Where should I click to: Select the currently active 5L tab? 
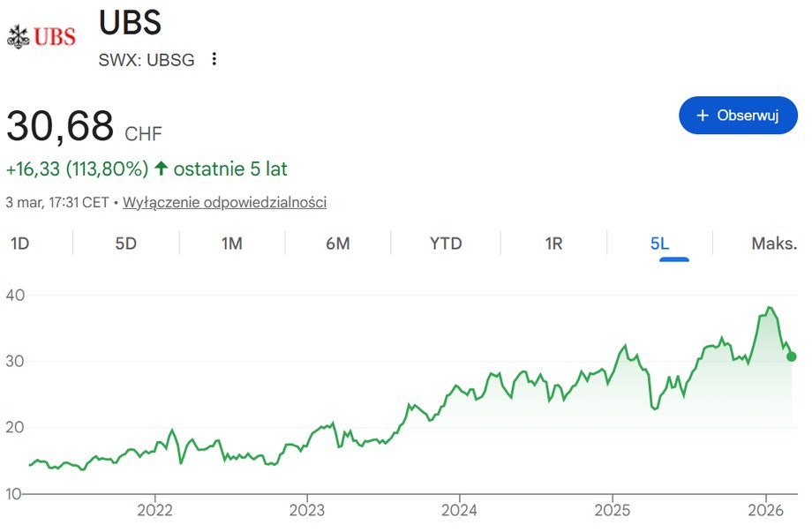(660, 243)
